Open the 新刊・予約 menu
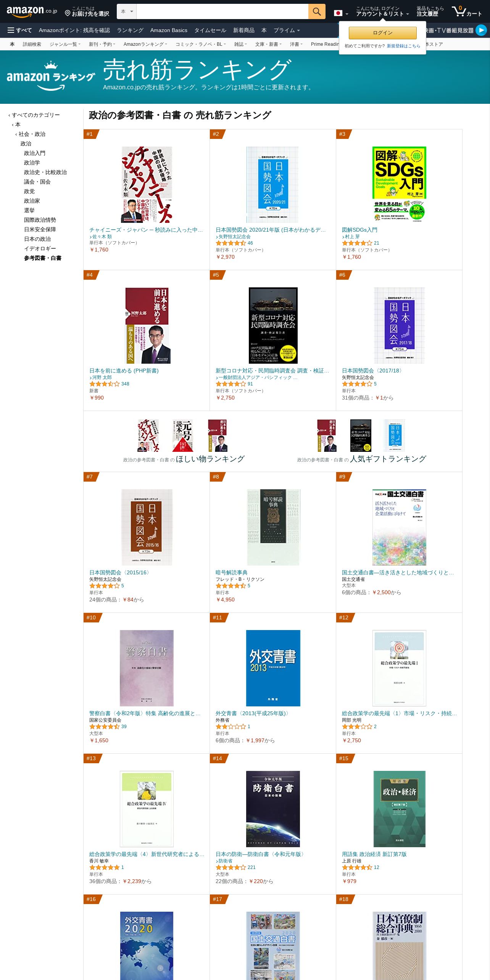 coord(102,44)
